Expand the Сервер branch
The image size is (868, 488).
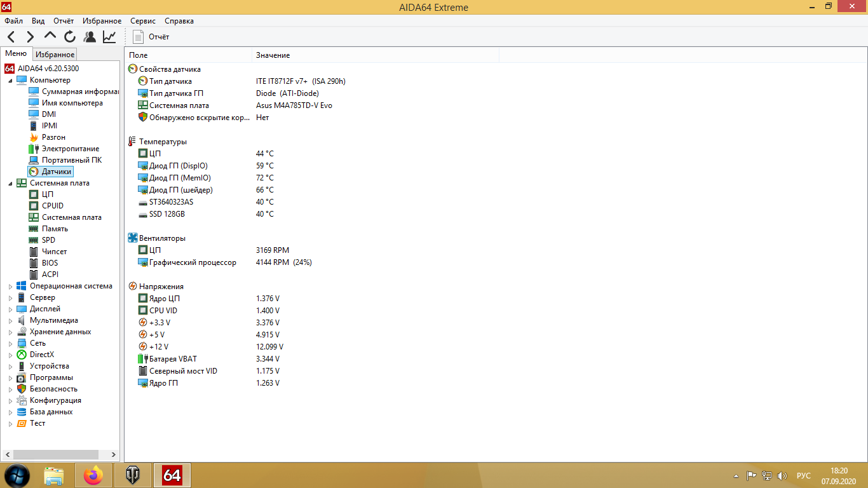click(10, 298)
